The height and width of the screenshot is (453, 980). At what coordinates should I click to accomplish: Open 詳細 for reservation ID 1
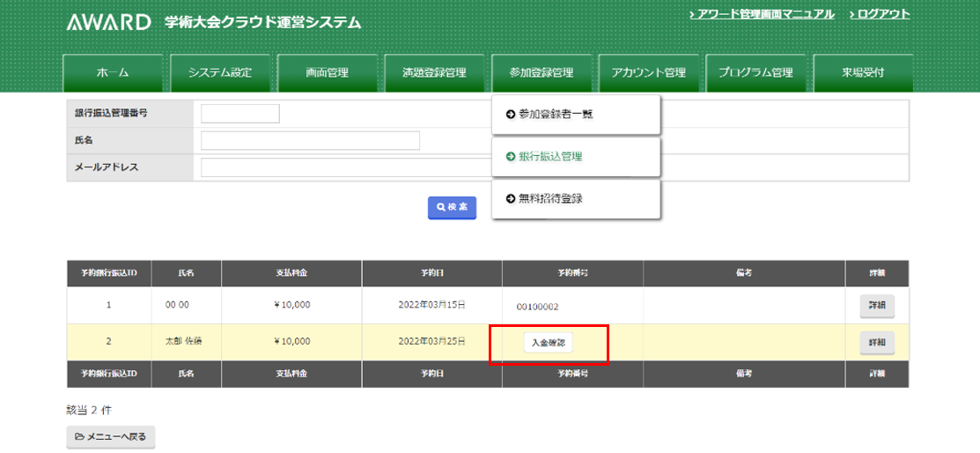click(x=877, y=305)
